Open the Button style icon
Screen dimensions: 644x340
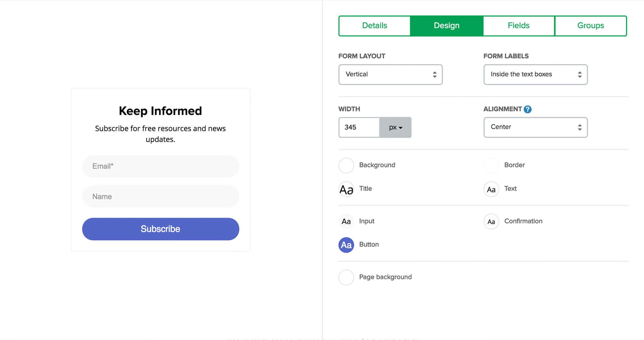point(346,245)
